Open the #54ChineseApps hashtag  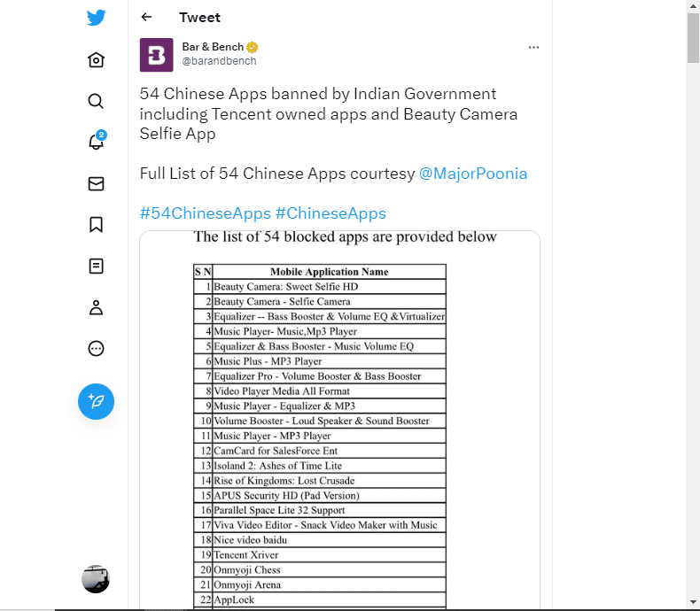pos(206,213)
